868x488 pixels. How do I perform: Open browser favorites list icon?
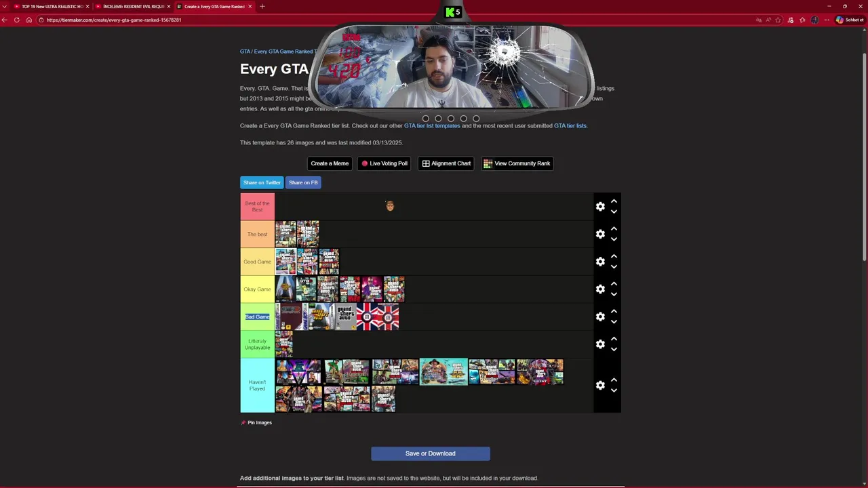[802, 20]
